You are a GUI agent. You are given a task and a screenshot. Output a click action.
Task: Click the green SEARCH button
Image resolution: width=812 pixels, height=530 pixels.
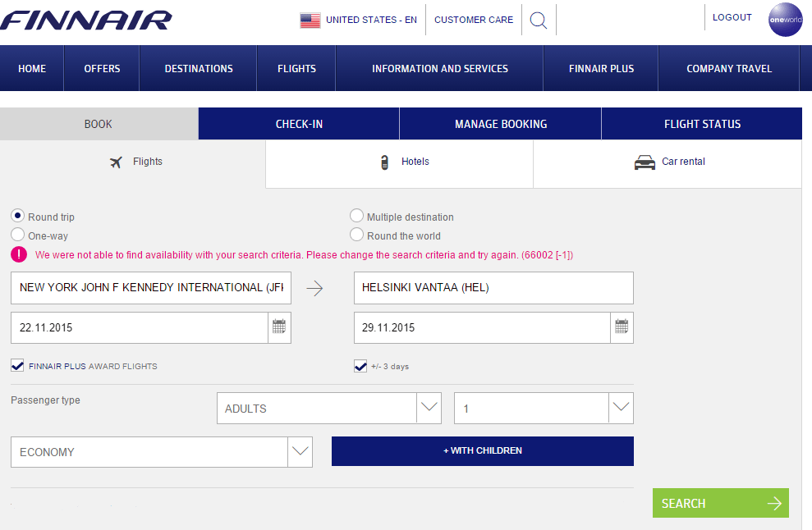point(721,503)
